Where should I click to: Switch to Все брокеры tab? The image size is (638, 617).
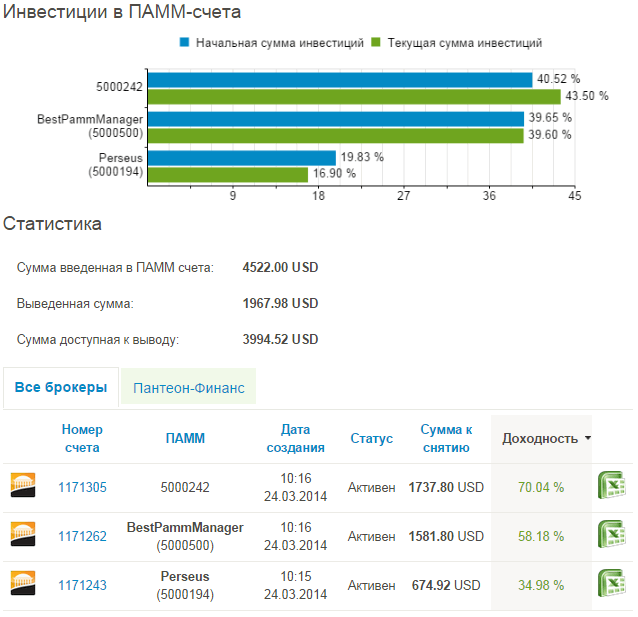point(61,387)
